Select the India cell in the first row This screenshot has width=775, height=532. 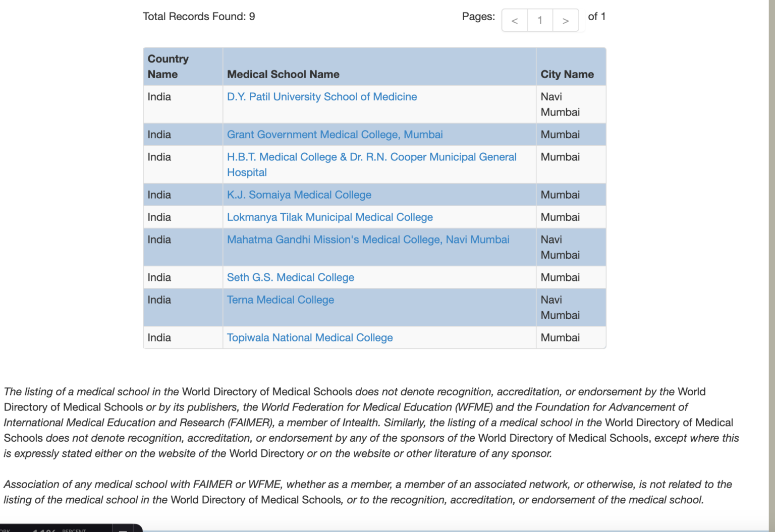(159, 96)
